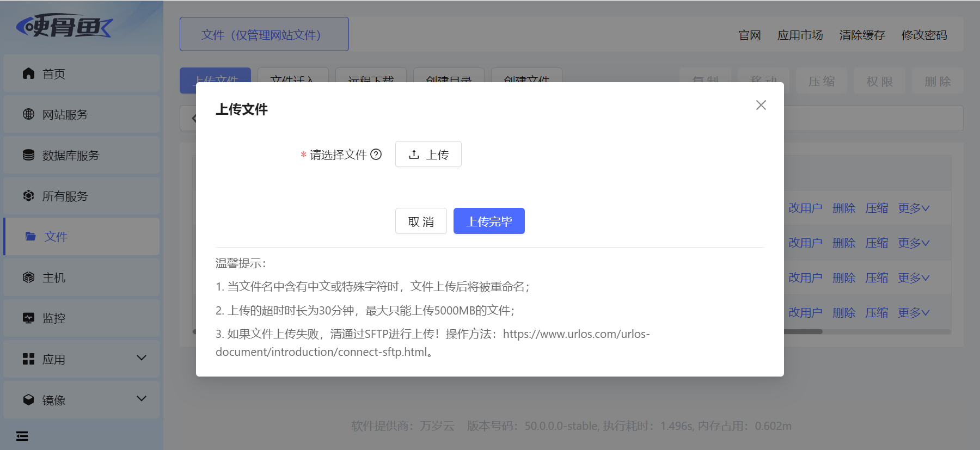The height and width of the screenshot is (450, 980).
Task: Open 数据库服务 in the sidebar
Action: click(x=82, y=155)
